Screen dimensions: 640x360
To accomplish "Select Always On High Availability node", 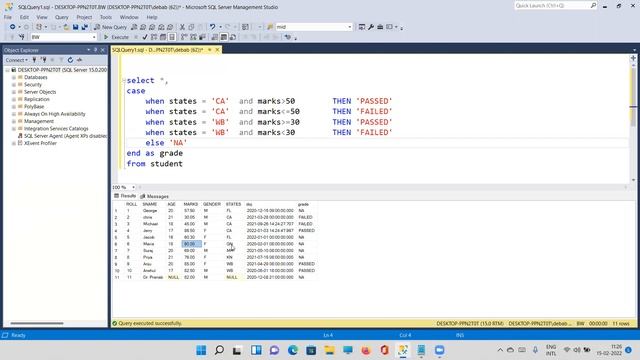I will (55, 114).
